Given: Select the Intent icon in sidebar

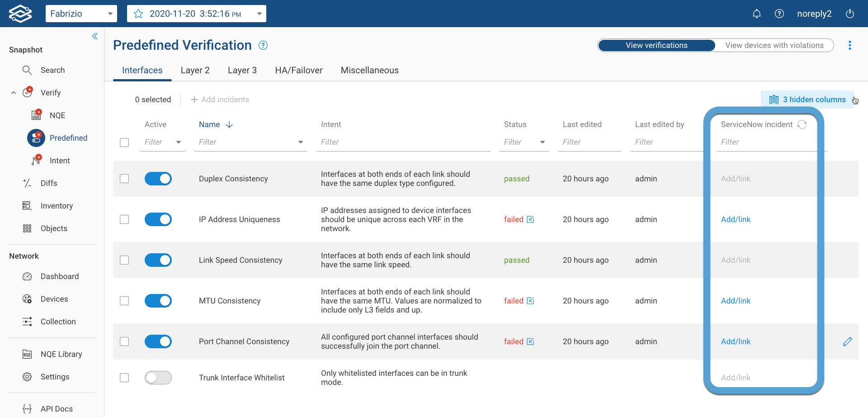Looking at the screenshot, I should (x=36, y=160).
